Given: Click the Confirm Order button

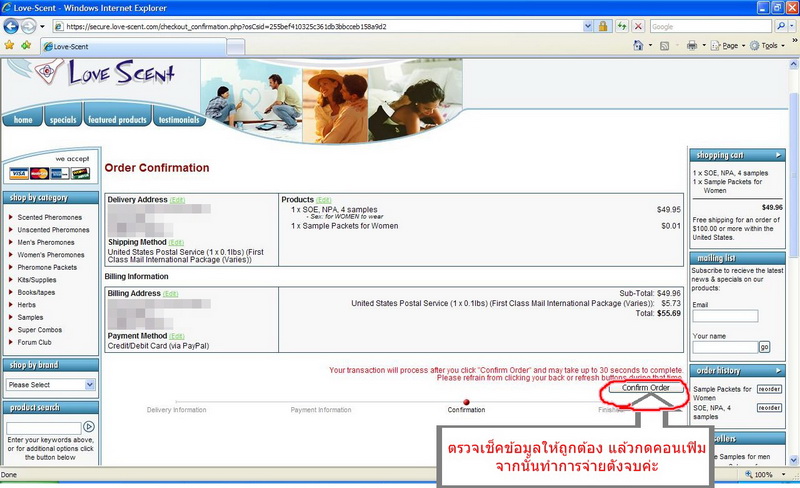Looking at the screenshot, I should (x=645, y=388).
